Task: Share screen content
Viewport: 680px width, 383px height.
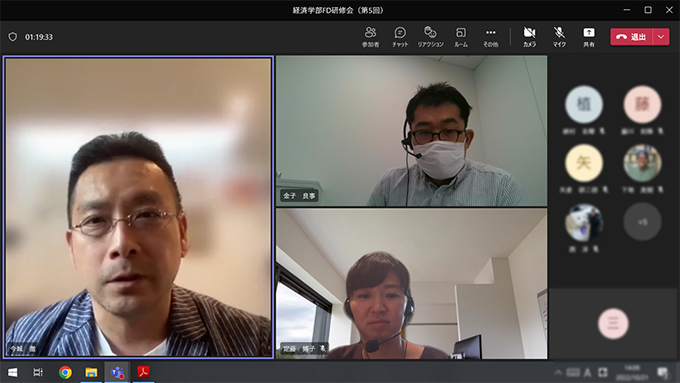Action: [588, 37]
